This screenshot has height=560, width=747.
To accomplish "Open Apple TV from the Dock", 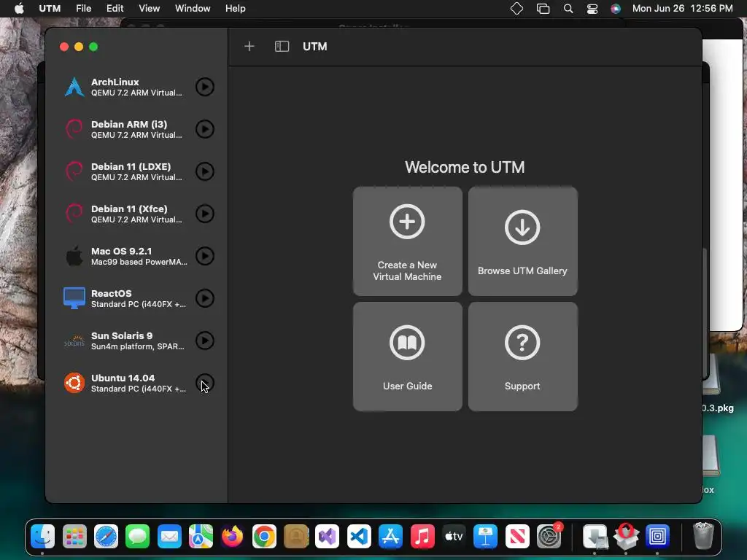I will click(x=454, y=537).
